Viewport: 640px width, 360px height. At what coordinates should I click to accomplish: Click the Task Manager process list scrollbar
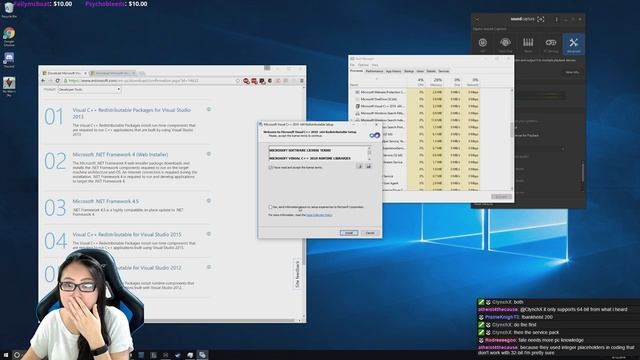[512, 139]
